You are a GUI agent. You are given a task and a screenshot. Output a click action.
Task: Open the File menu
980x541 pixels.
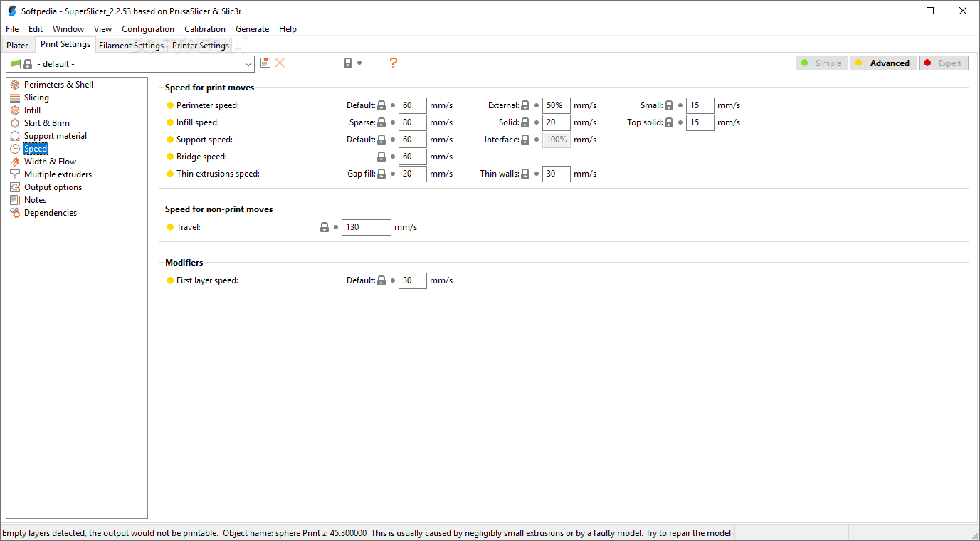click(x=12, y=29)
